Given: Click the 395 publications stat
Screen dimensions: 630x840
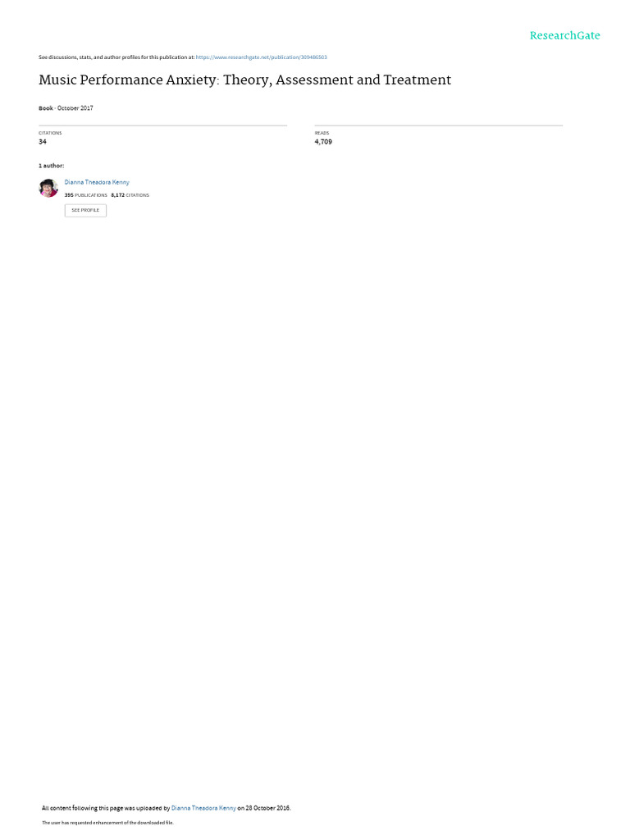Looking at the screenshot, I should (85, 195).
